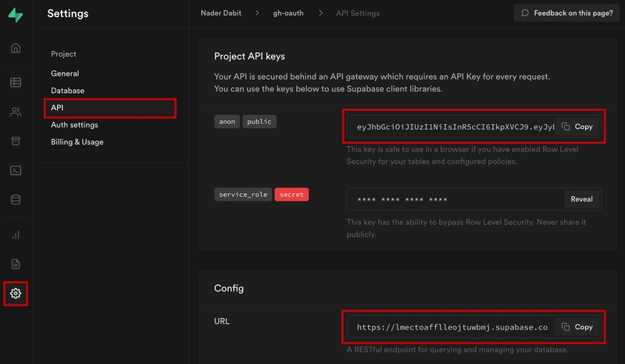
Task: Open the Table editor icon
Action: (x=16, y=83)
